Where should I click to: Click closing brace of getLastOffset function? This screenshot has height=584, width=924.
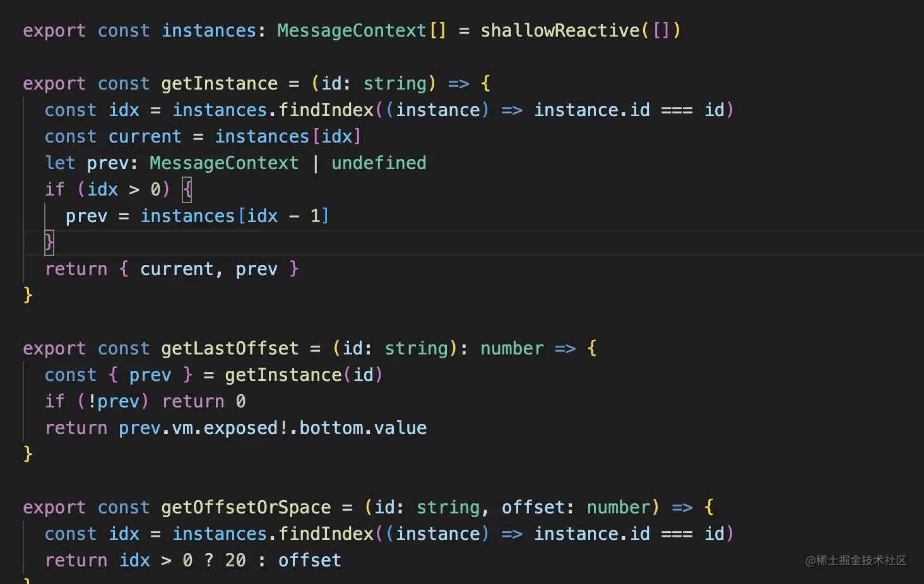click(x=28, y=454)
